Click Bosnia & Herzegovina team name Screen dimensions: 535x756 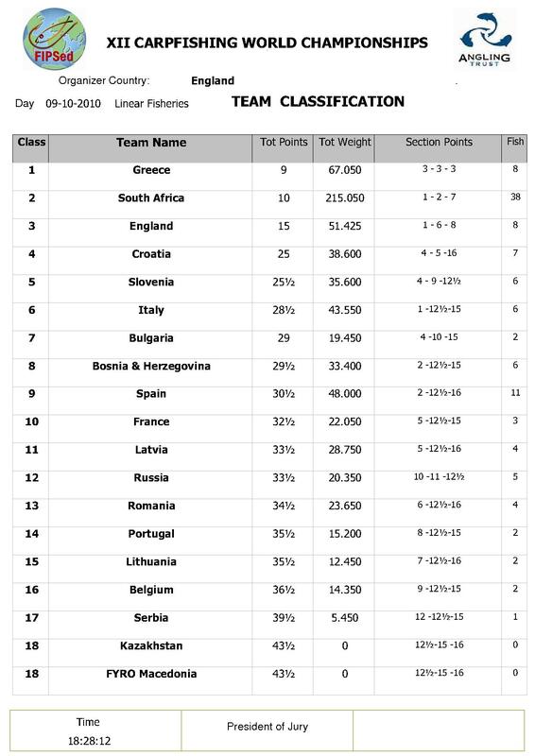(151, 366)
